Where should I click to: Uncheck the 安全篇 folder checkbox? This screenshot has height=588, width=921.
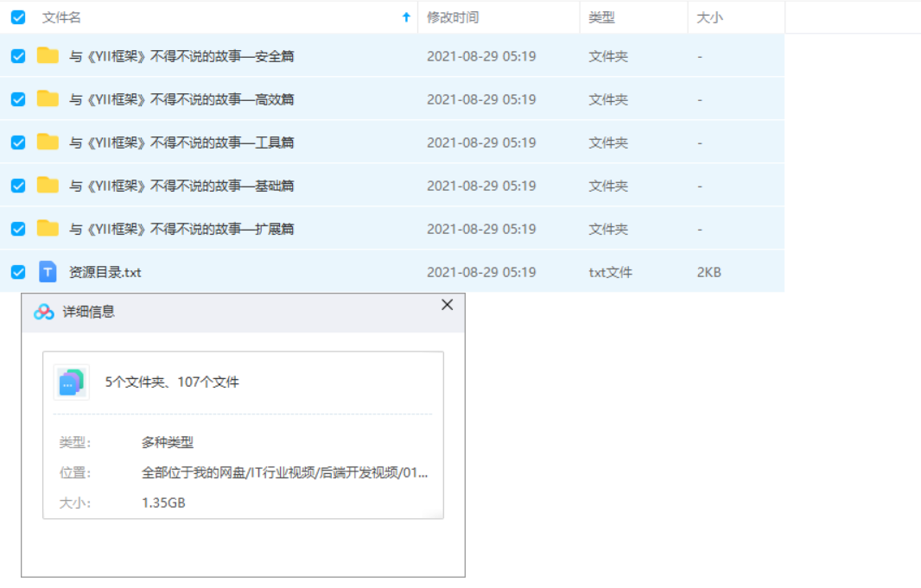(18, 56)
